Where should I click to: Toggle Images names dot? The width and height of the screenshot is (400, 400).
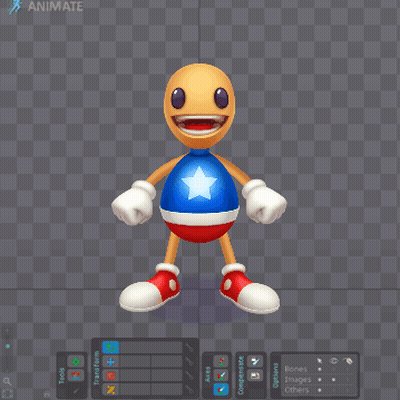[x=348, y=380]
